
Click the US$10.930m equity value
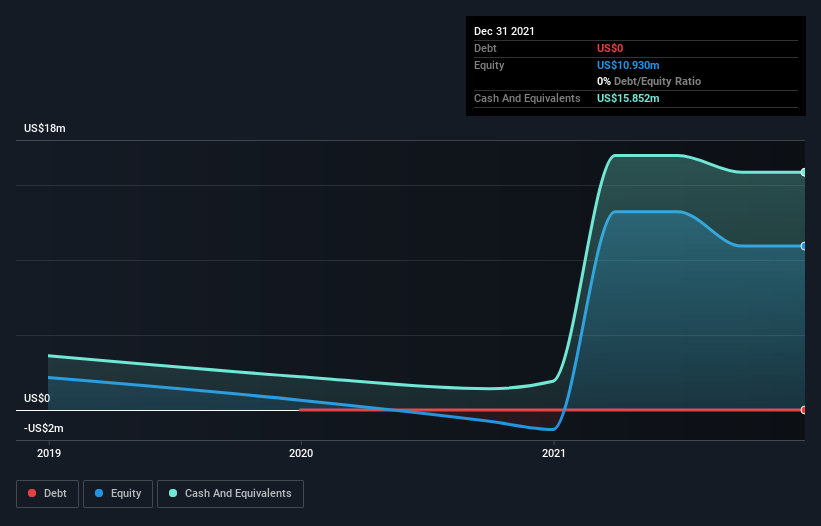(x=628, y=65)
